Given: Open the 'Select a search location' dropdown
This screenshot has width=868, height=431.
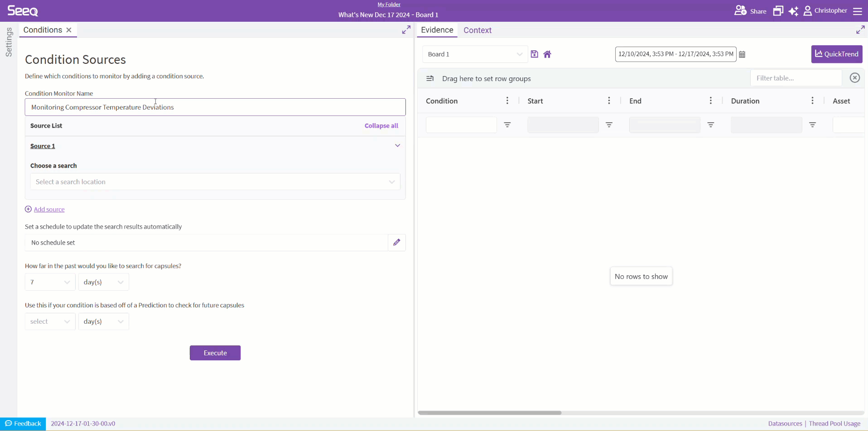Looking at the screenshot, I should point(215,182).
